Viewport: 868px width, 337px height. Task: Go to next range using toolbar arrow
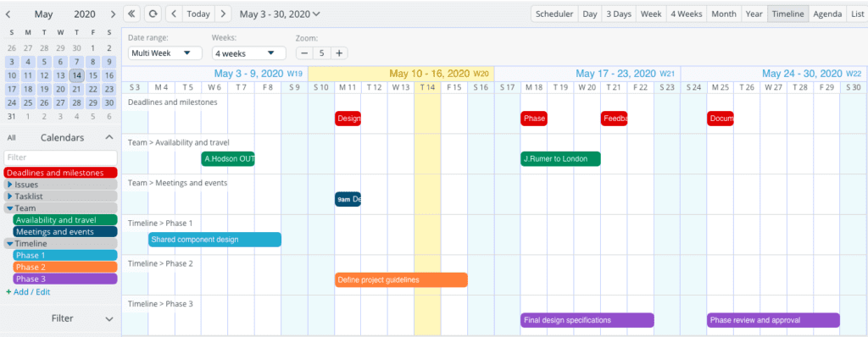point(223,14)
